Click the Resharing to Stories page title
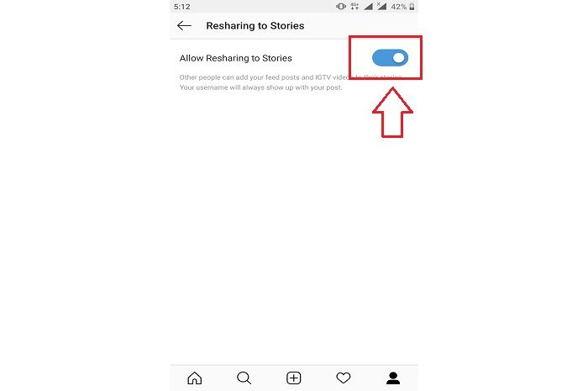 click(255, 25)
